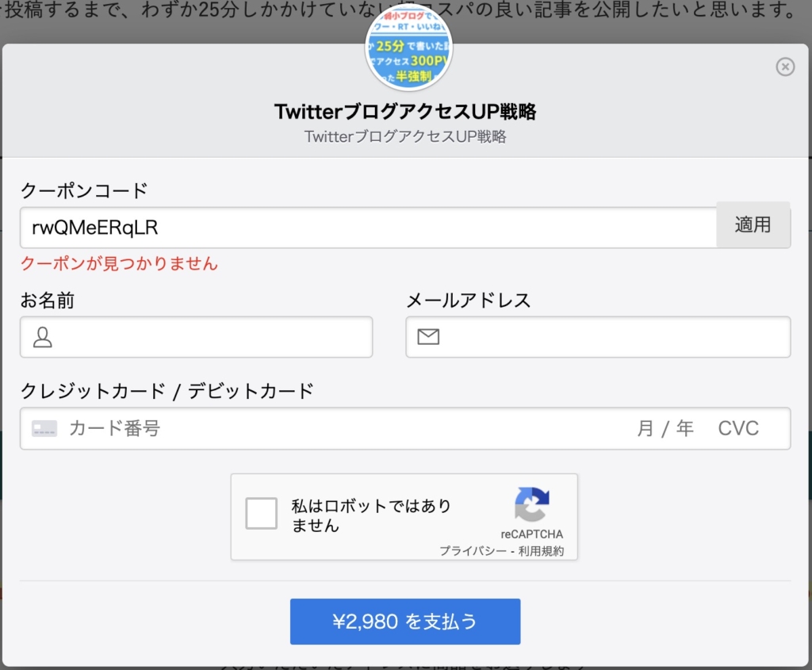The image size is (812, 670).
Task: Click the 月 / 年 expiry date field
Action: [x=665, y=429]
